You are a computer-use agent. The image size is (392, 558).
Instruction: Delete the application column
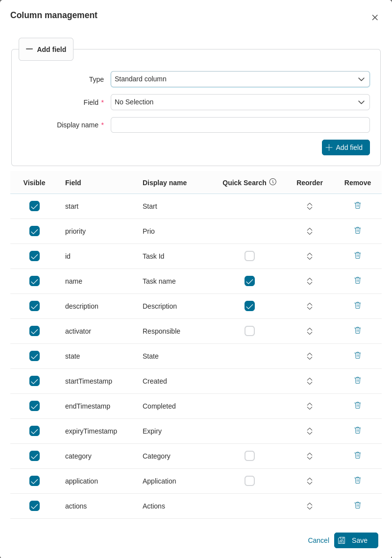pyautogui.click(x=357, y=480)
